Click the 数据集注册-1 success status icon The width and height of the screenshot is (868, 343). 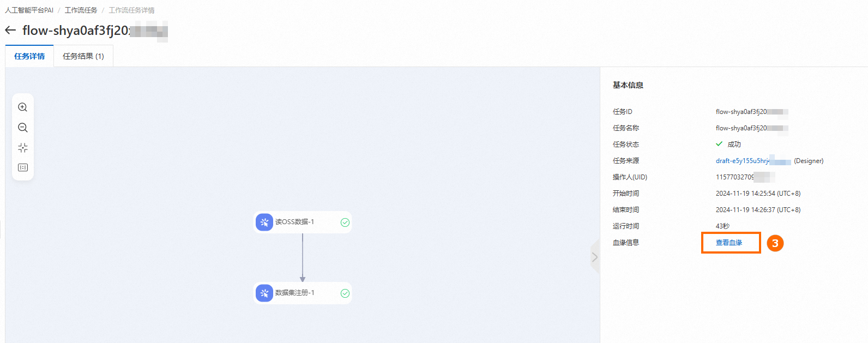coord(345,293)
